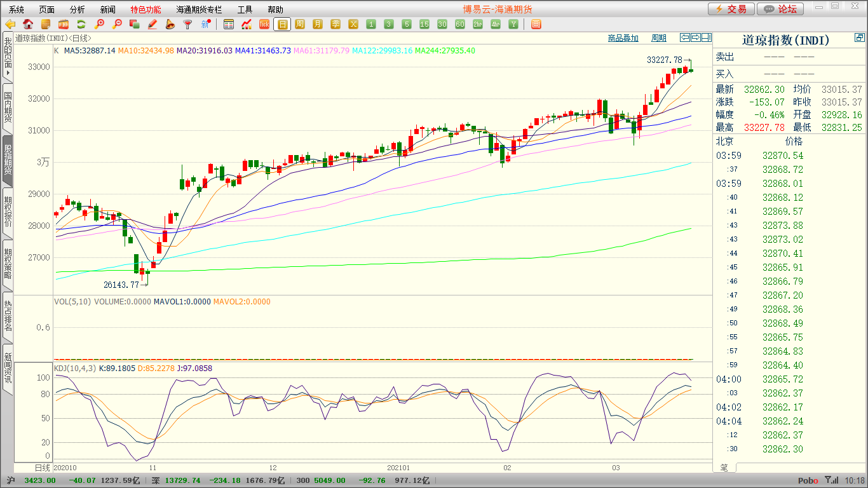Go to the home page icon

(x=28, y=24)
